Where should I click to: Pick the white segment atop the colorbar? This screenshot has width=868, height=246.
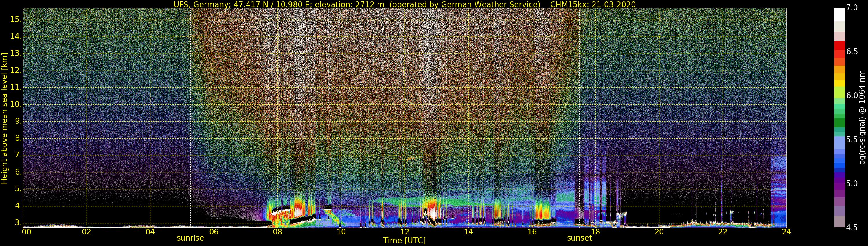(840, 15)
